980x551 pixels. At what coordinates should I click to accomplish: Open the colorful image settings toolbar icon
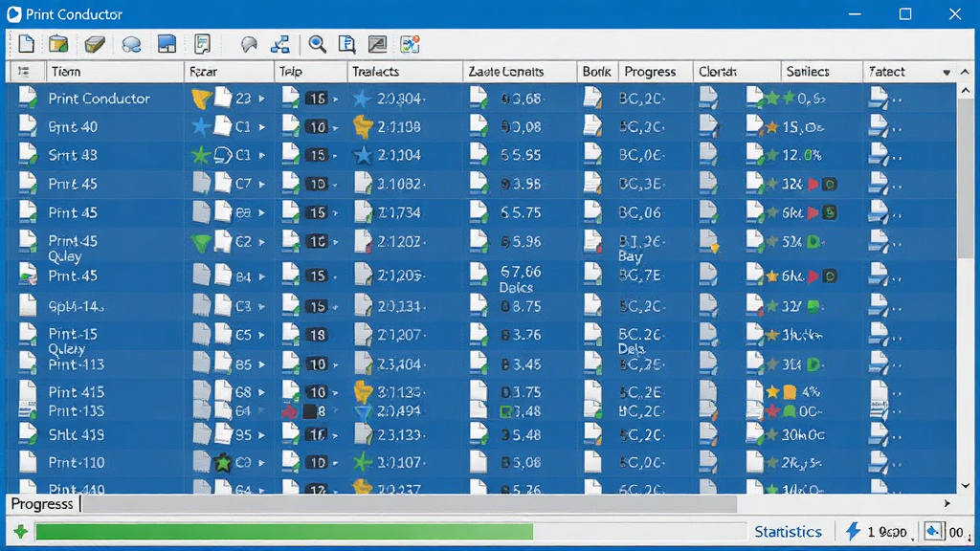[410, 44]
